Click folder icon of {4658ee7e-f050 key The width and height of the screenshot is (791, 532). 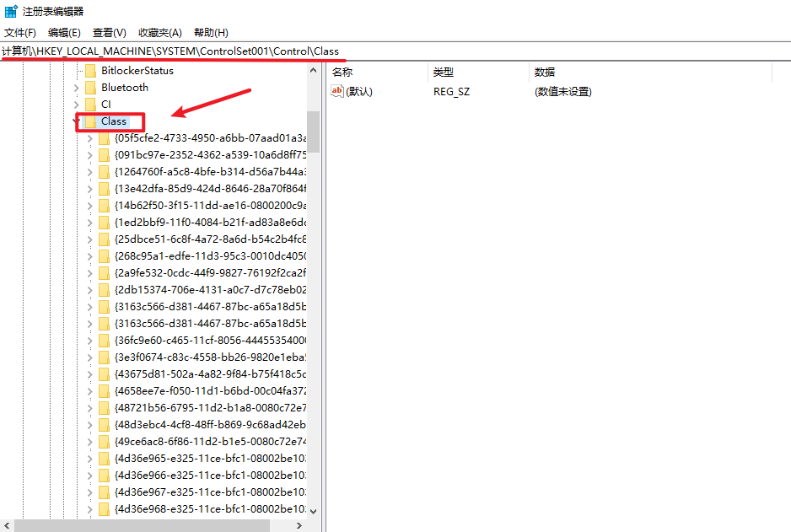(104, 391)
